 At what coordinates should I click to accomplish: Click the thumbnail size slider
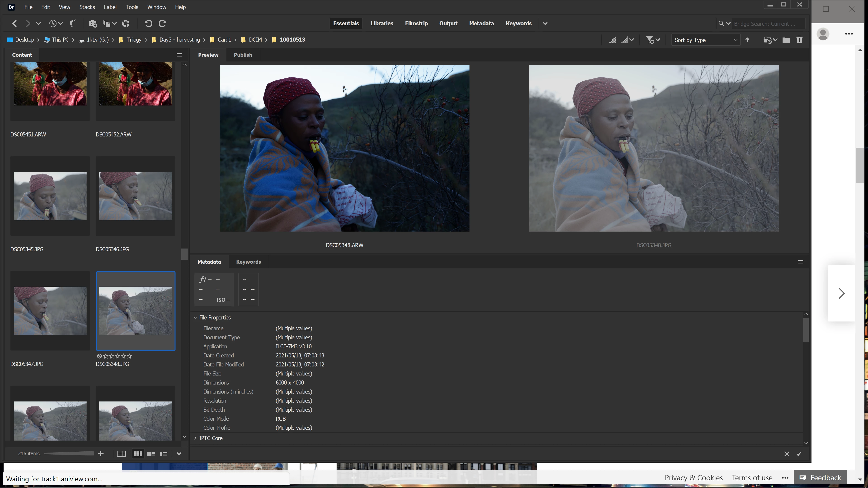pos(69,454)
